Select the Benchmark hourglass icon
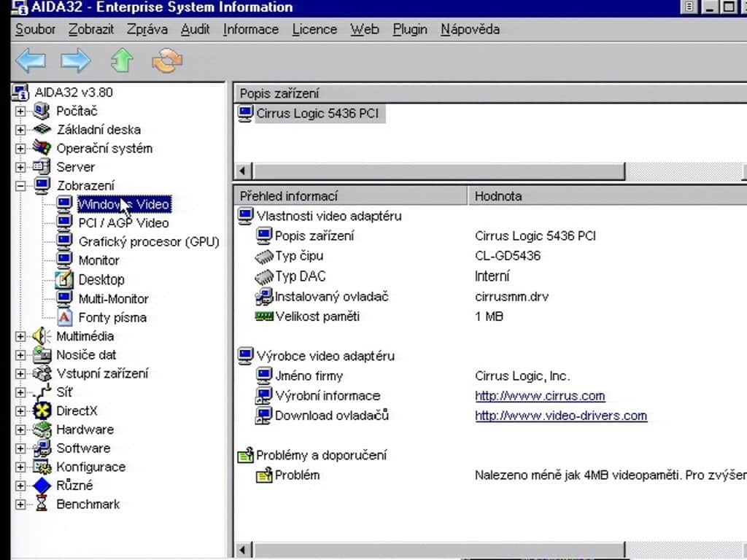 (x=42, y=504)
